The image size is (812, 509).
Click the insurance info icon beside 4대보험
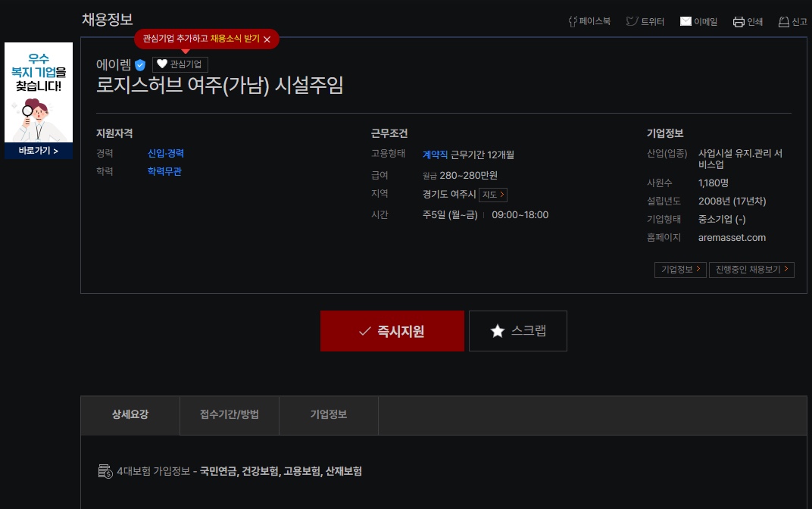[x=105, y=471]
